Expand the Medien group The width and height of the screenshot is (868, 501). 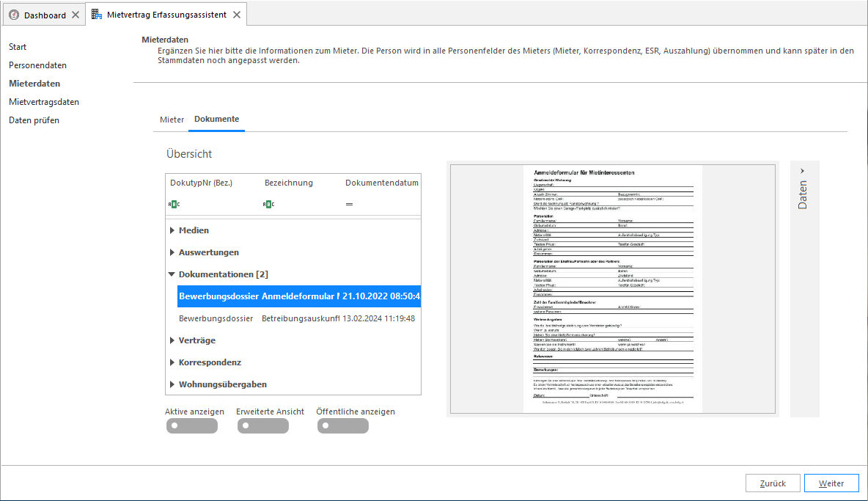coord(172,230)
